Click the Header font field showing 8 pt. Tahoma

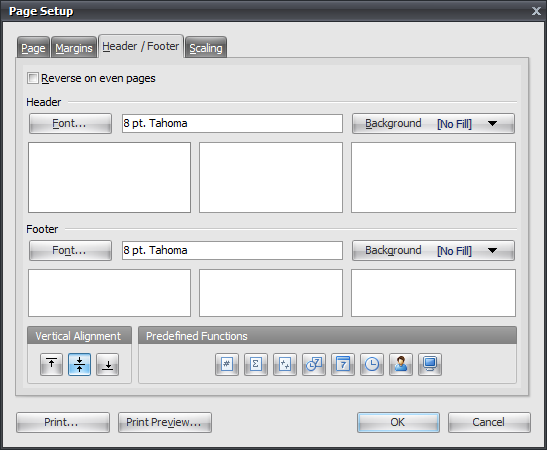[x=232, y=123]
